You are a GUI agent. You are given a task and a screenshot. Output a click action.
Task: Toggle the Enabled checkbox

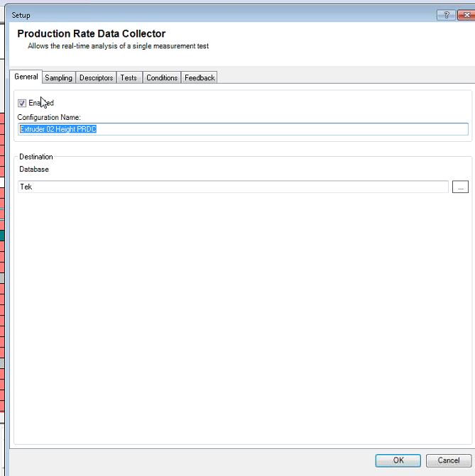22,103
